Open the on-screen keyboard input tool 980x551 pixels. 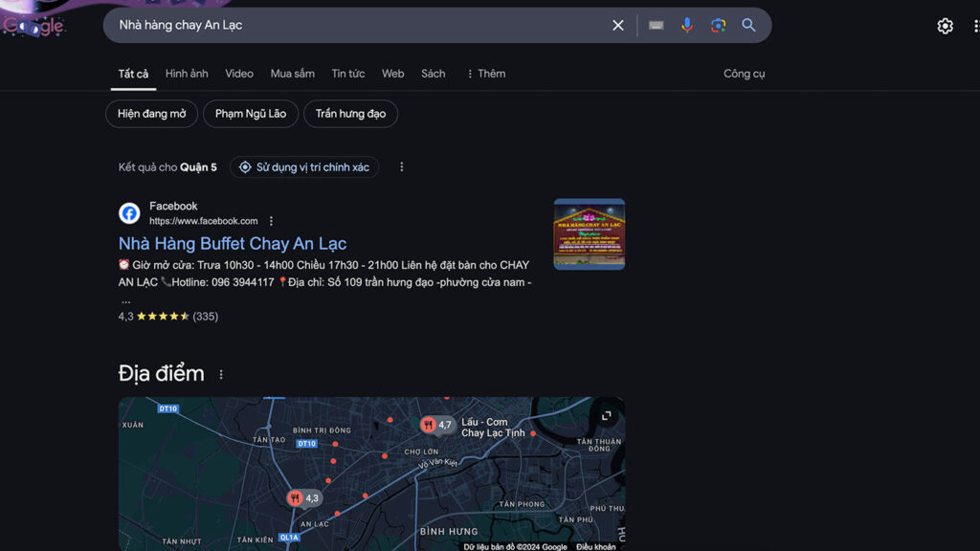click(656, 25)
